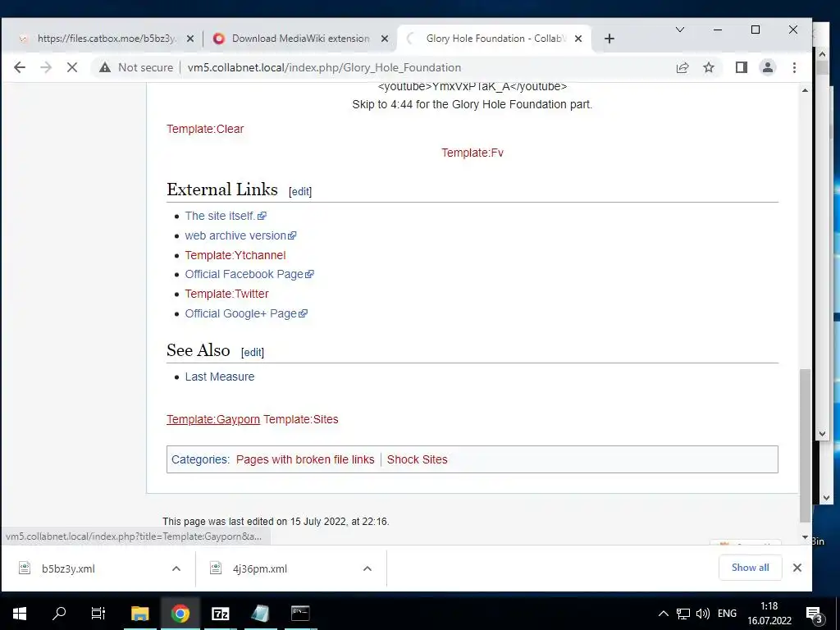Screen dimensions: 840x630
Task: Click Chrome icon on taskbar
Action: click(x=180, y=614)
